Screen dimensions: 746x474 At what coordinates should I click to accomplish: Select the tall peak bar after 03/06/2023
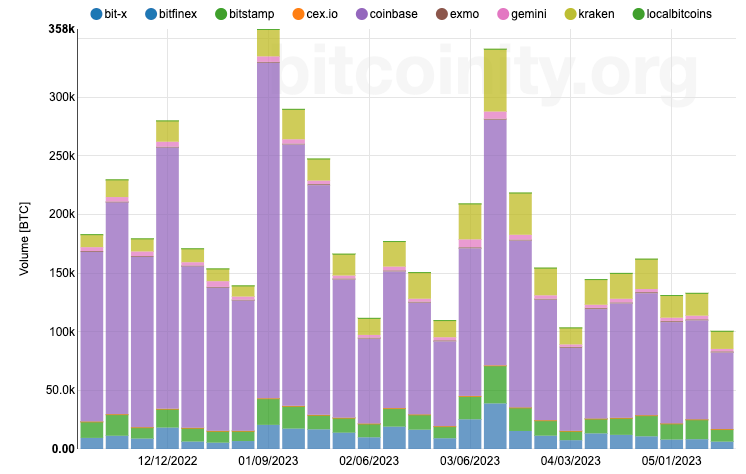click(495, 248)
